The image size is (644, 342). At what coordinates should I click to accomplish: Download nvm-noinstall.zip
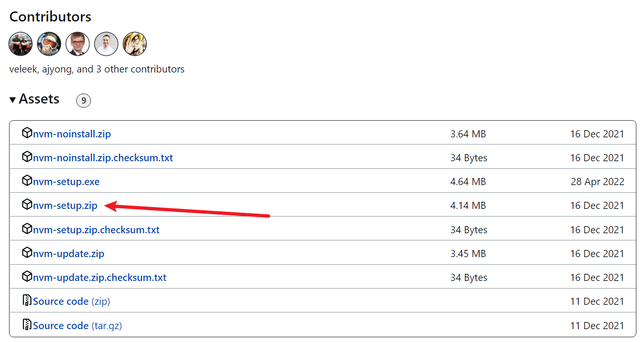click(x=72, y=134)
